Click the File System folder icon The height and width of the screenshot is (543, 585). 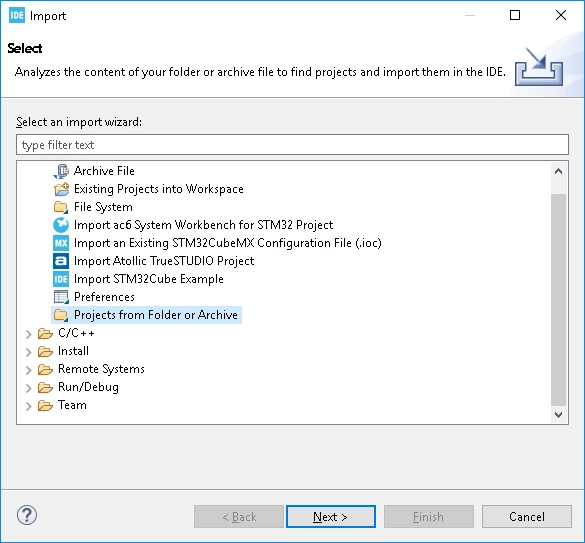pos(61,207)
